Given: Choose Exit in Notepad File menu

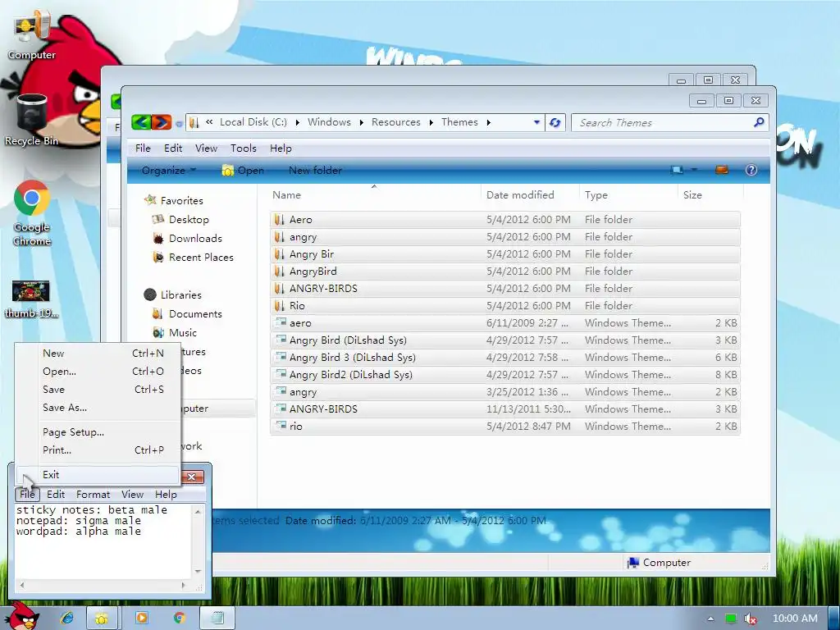Looking at the screenshot, I should click(x=98, y=475).
